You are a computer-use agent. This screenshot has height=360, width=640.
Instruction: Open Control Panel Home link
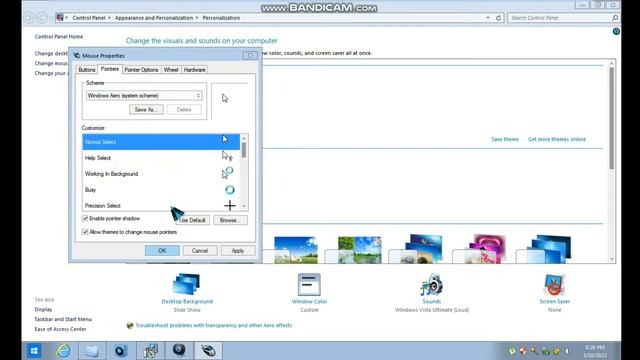(59, 36)
